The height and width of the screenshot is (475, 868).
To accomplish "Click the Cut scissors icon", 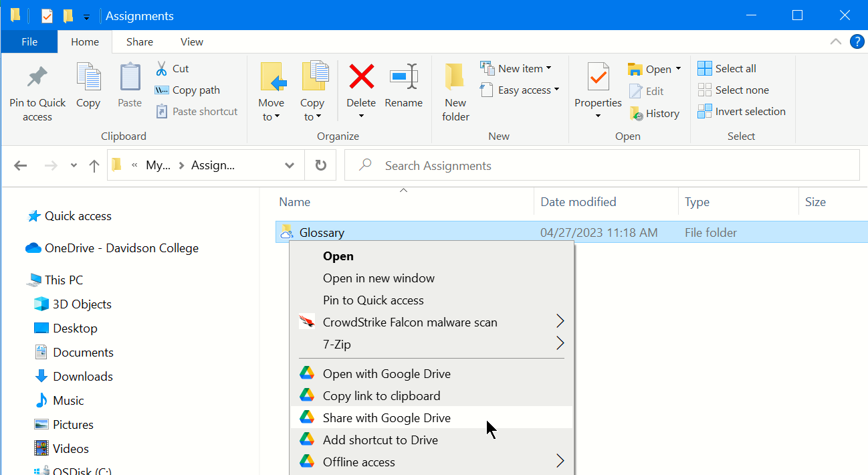I will click(x=162, y=68).
